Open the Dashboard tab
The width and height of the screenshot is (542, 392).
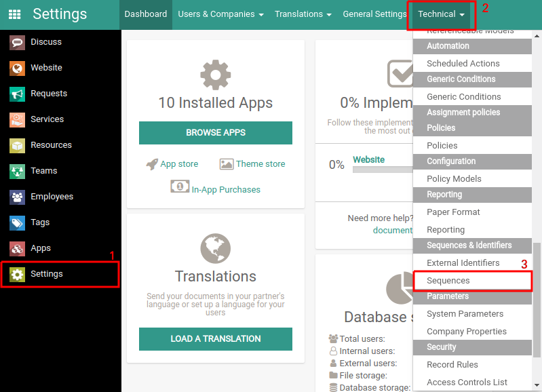146,14
